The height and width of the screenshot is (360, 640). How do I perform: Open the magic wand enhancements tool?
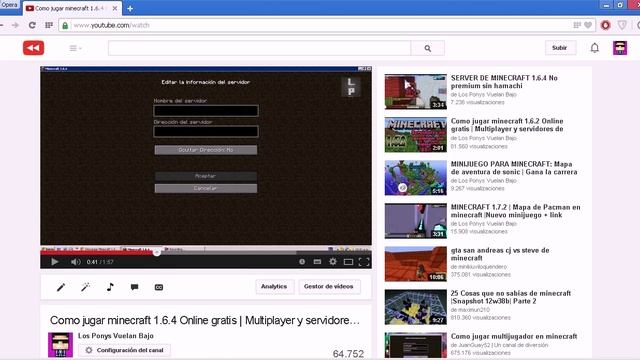coord(85,287)
